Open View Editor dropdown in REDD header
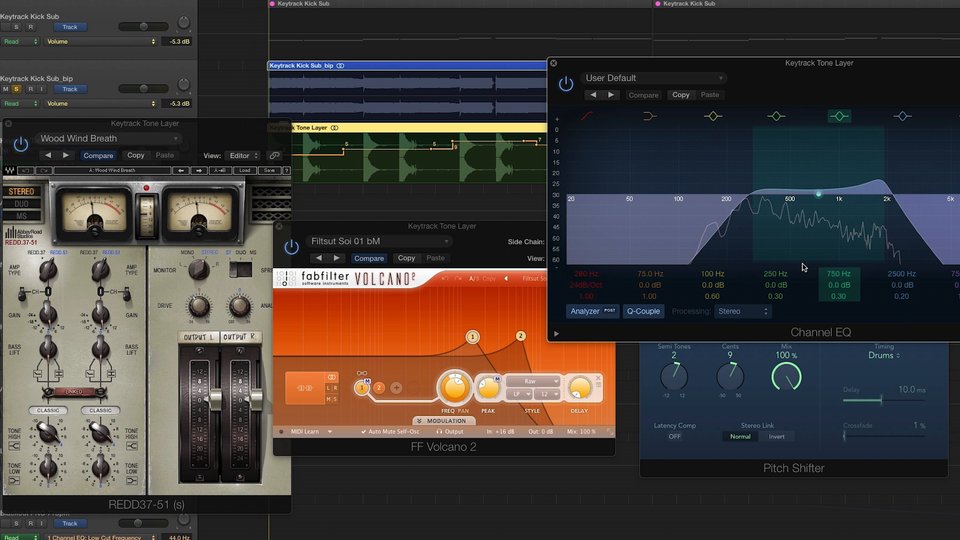The image size is (960, 540). click(x=244, y=156)
